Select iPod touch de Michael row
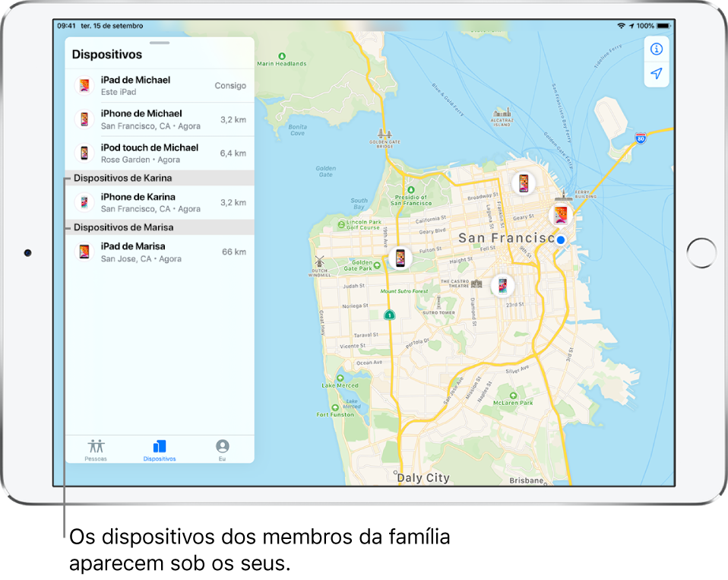This screenshot has height=580, width=728. click(x=160, y=154)
